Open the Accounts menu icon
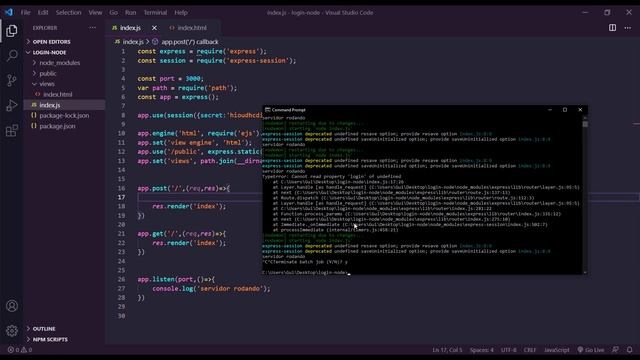Screen dimensions: 640x360 (11, 306)
